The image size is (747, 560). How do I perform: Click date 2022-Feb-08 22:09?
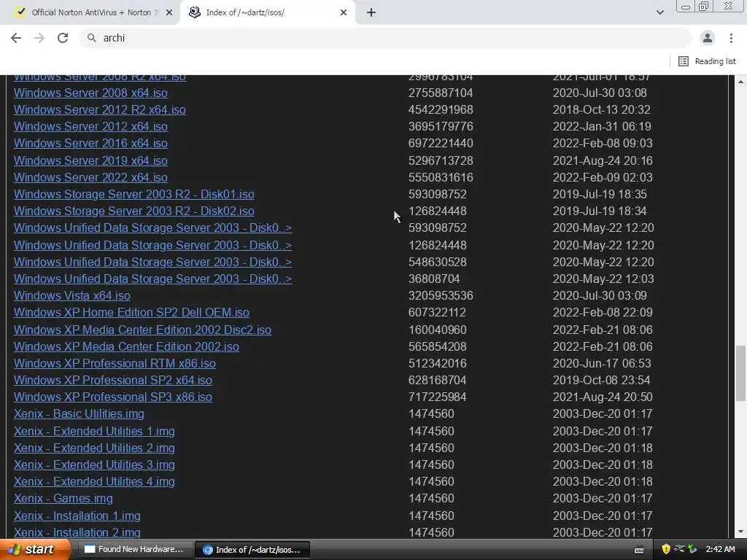point(603,312)
